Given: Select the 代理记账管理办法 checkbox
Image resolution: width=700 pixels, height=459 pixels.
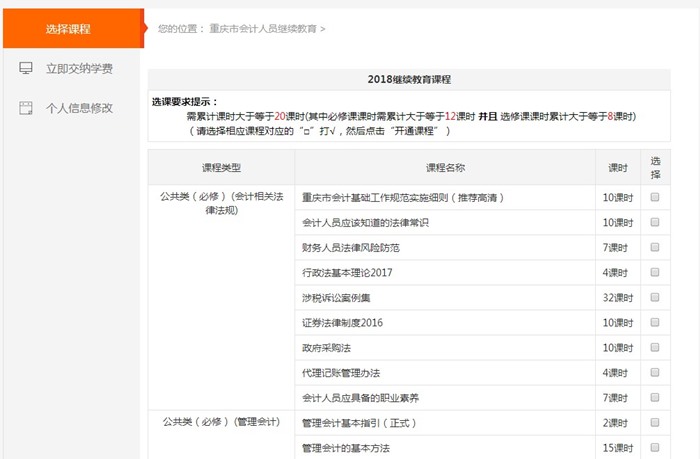Looking at the screenshot, I should pyautogui.click(x=655, y=372).
